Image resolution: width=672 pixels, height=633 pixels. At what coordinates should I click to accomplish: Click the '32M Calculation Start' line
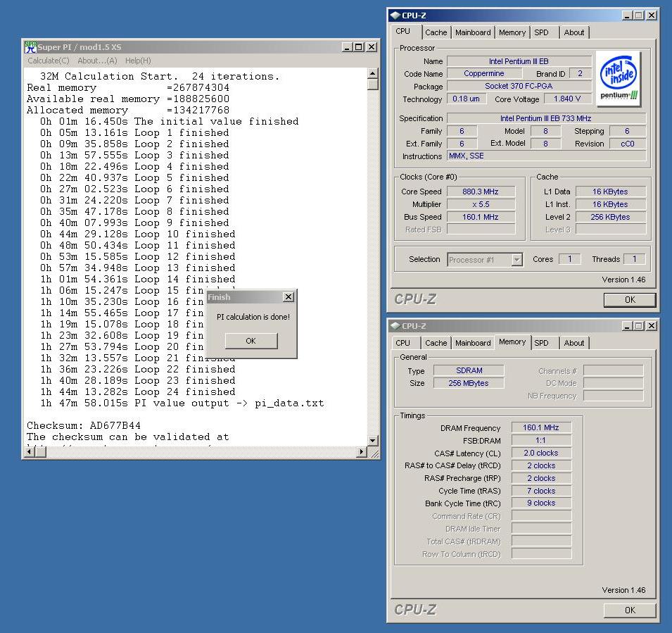tap(160, 76)
